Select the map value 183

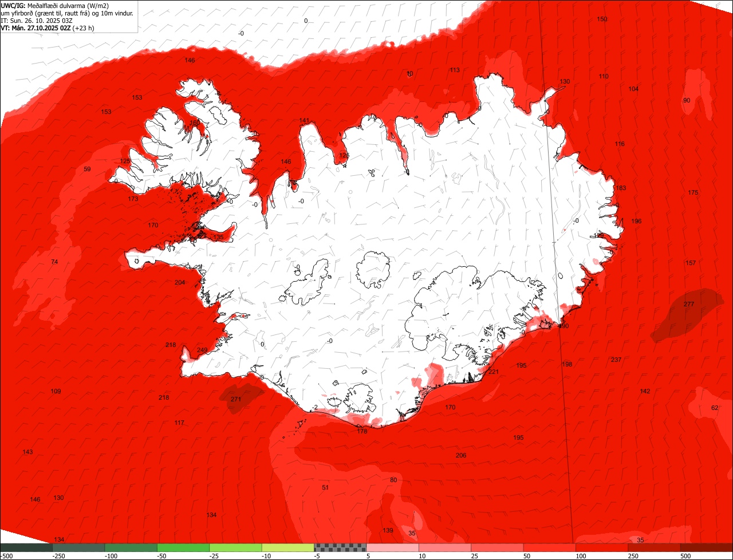621,188
